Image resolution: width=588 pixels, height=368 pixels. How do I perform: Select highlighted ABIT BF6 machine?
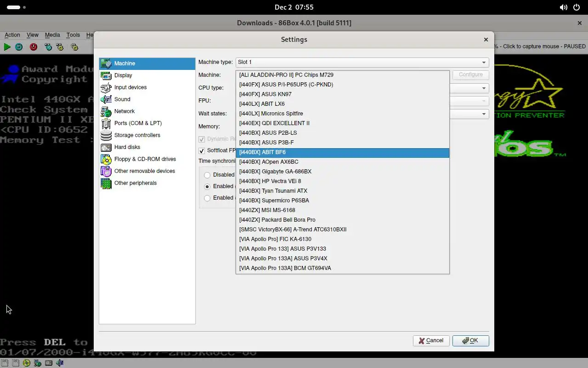point(343,152)
